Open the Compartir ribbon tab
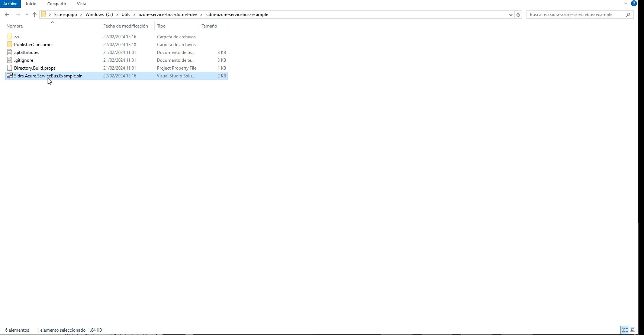 point(57,4)
